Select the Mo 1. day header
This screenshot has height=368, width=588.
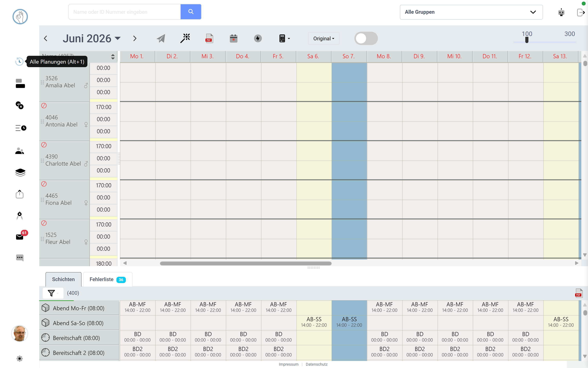coord(137,56)
